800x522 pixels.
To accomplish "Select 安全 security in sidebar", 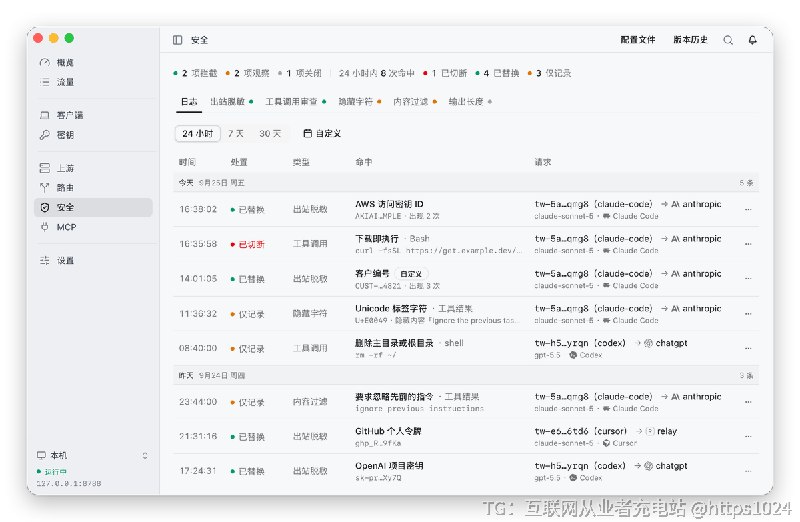I will 93,207.
